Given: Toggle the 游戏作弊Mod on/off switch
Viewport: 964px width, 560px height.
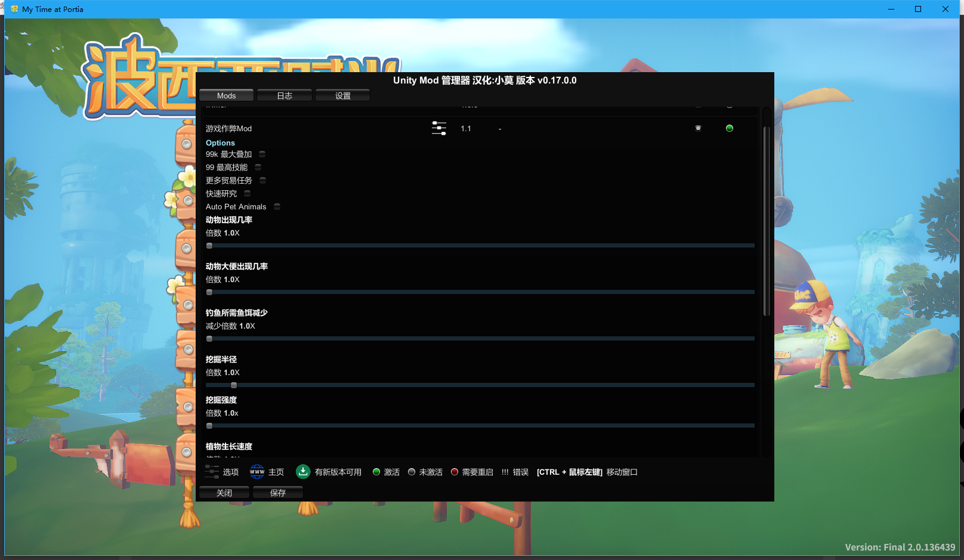Looking at the screenshot, I should coord(698,128).
